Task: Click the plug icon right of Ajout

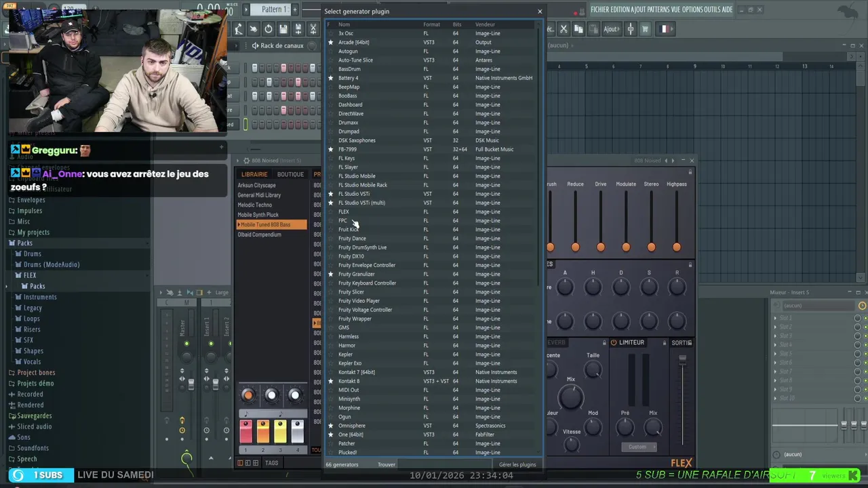Action: [630, 28]
